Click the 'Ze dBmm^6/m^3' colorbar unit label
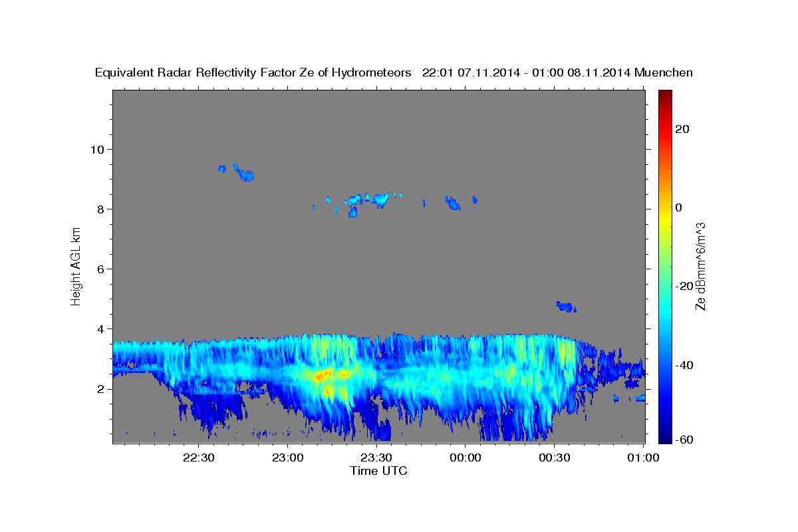Screen dimensions: 798x532 click(x=700, y=266)
